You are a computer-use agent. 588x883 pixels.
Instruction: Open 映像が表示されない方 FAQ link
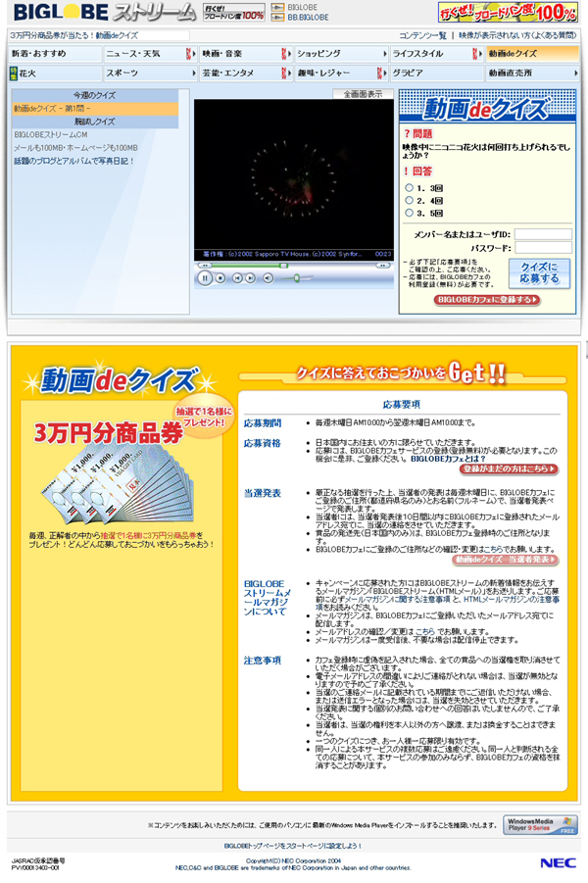[517, 35]
